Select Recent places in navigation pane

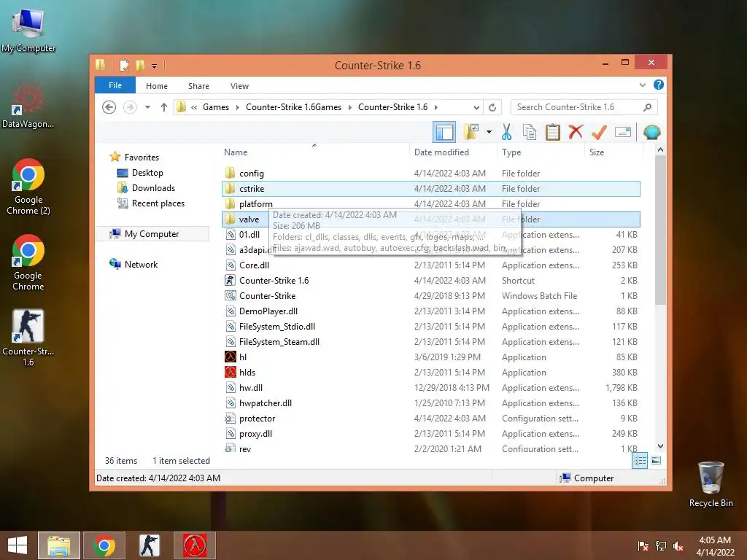[x=158, y=203]
